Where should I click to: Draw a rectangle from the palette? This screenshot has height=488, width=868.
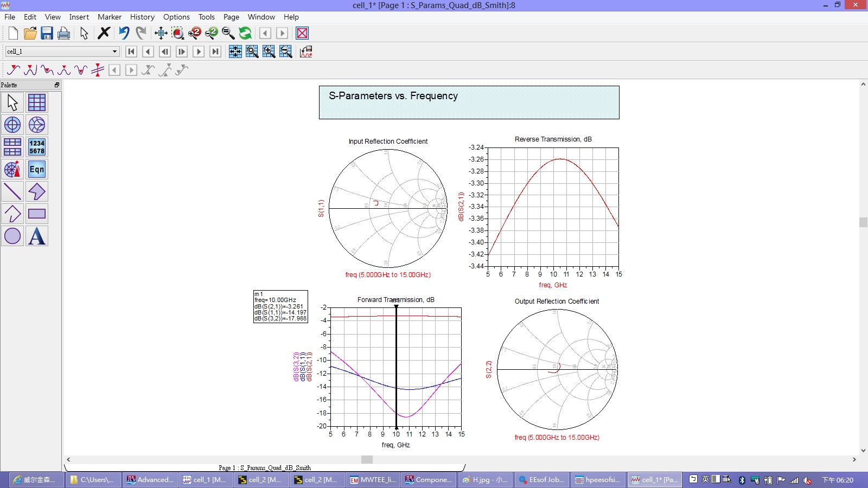point(37,214)
